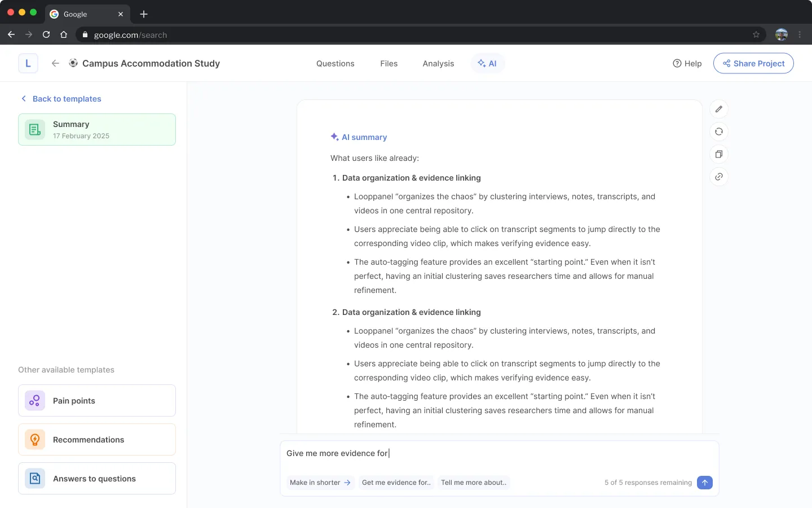Image resolution: width=812 pixels, height=508 pixels.
Task: Click the Answers to questions search icon
Action: [x=35, y=479]
